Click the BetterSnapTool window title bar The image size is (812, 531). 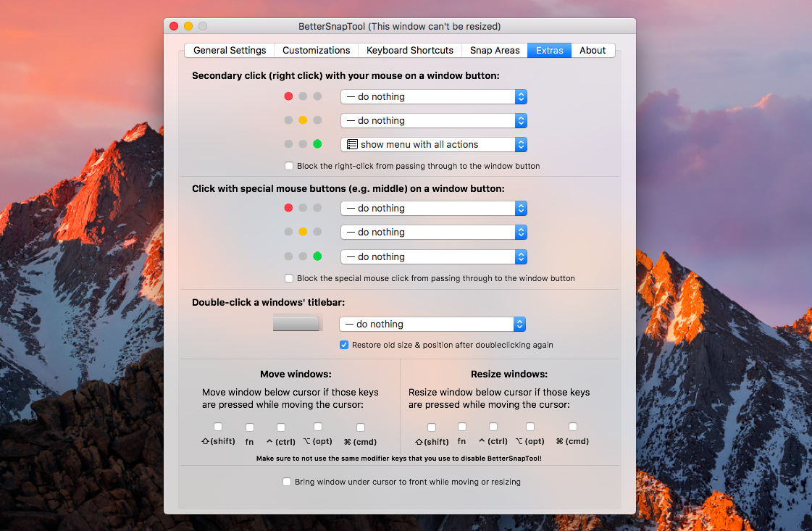point(399,26)
